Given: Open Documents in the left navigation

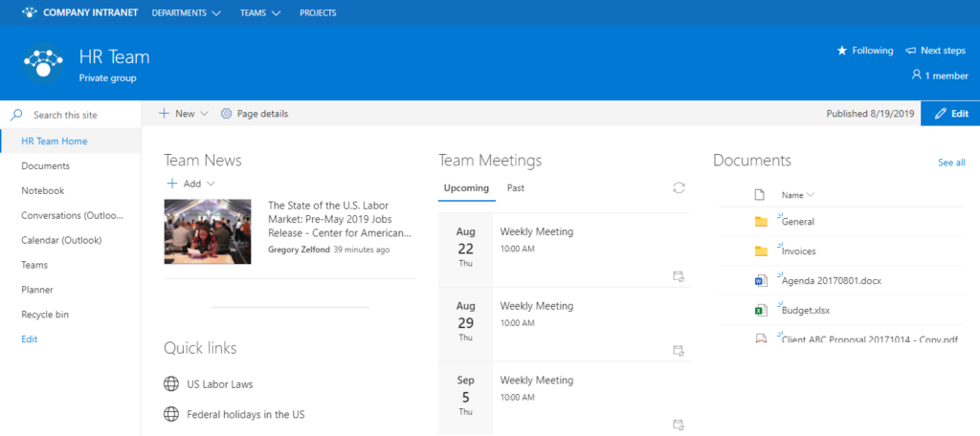Looking at the screenshot, I should (46, 166).
